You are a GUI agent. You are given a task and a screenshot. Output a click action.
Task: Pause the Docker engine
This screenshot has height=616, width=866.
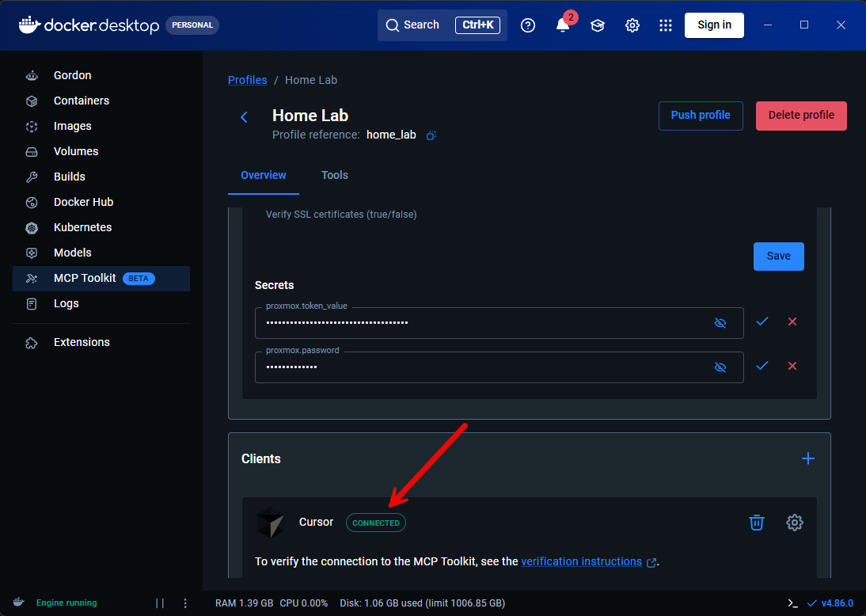[160, 603]
